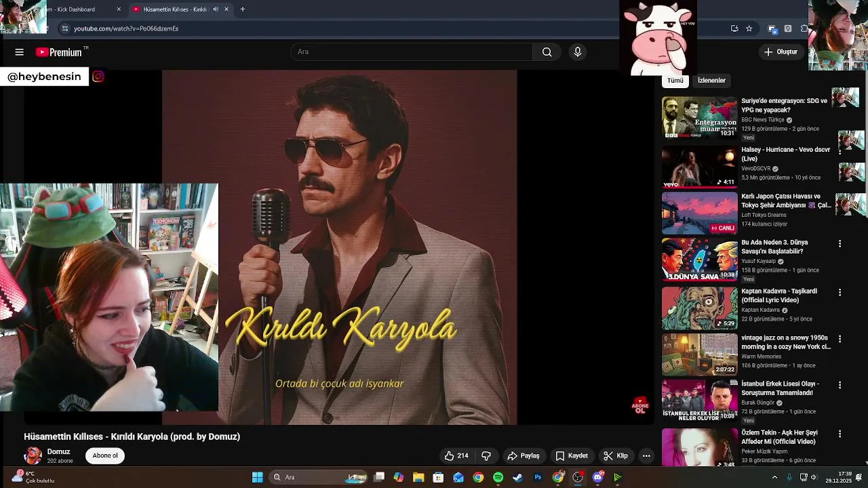Install app icon in address bar
Screen dimensions: 868x488
[x=734, y=28]
